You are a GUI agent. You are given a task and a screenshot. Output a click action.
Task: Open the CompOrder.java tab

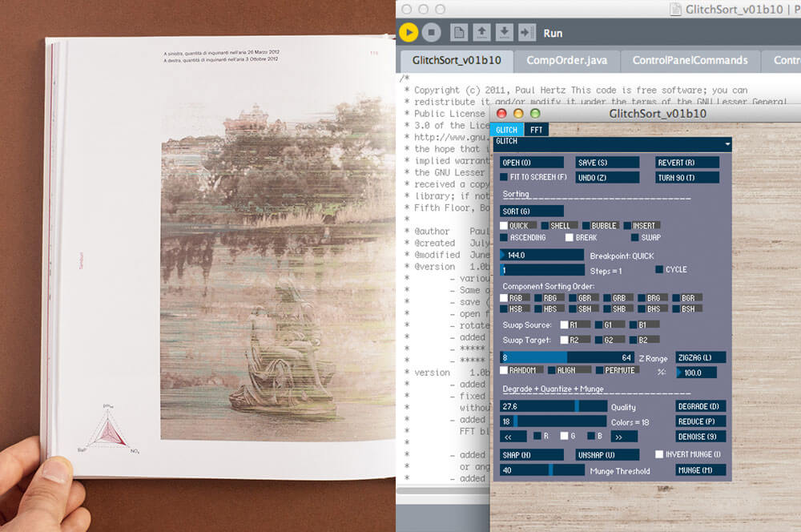click(567, 60)
